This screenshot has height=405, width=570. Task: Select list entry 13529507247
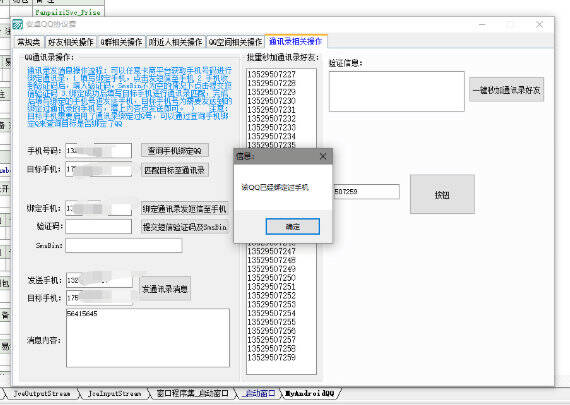pyautogui.click(x=272, y=251)
